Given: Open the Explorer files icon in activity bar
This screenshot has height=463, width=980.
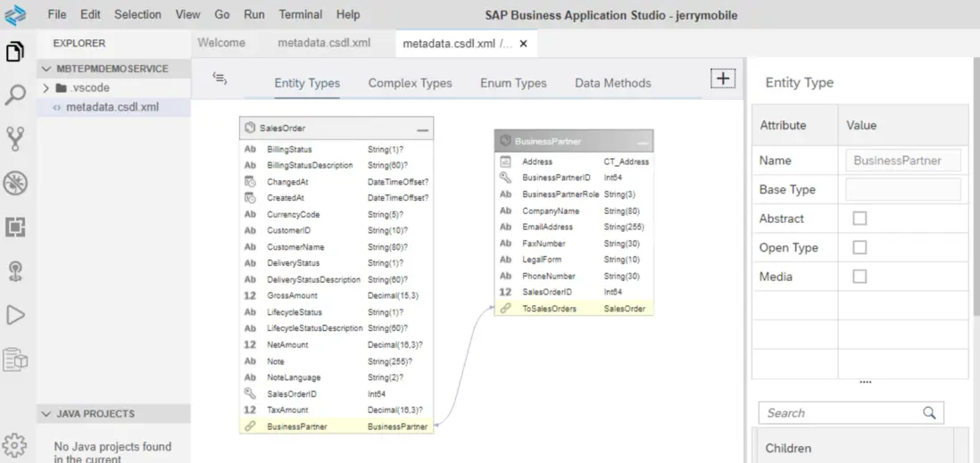Looking at the screenshot, I should 15,52.
